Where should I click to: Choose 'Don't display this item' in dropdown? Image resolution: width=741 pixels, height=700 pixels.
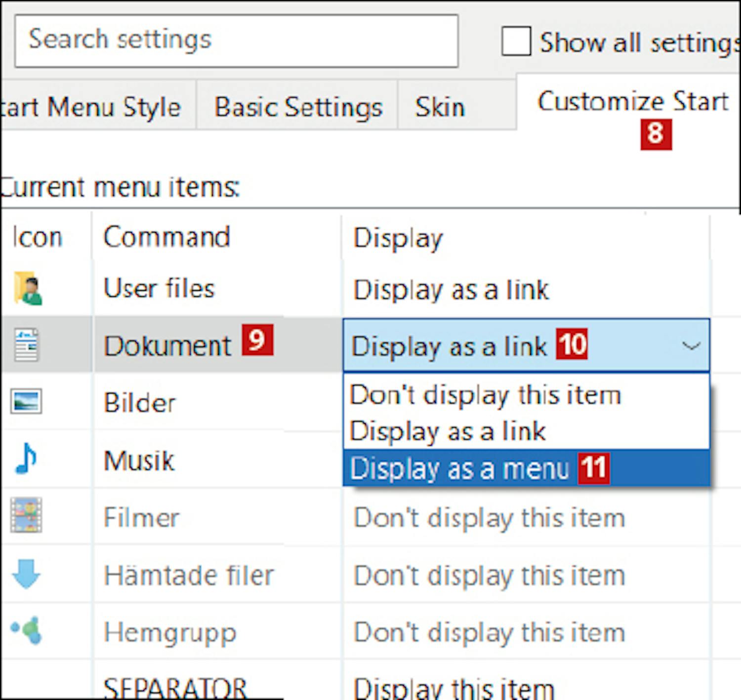[x=485, y=395]
